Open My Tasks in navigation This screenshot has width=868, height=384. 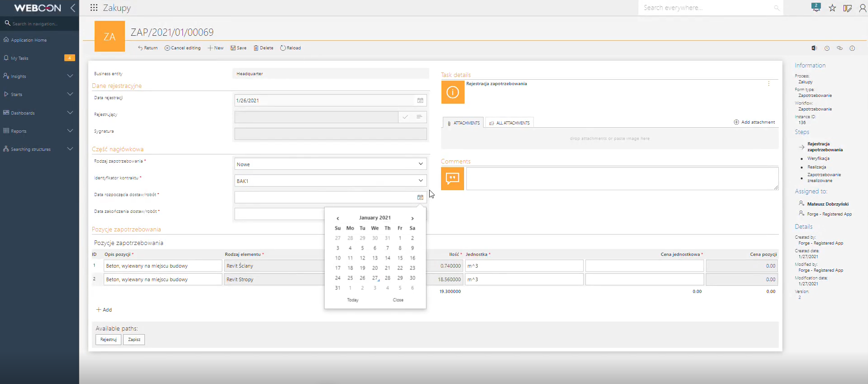click(x=20, y=58)
